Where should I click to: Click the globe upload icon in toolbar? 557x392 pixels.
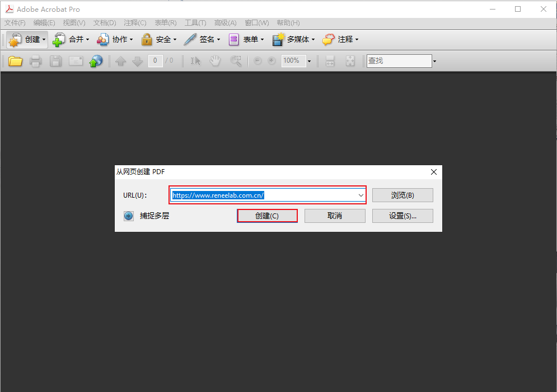tap(96, 61)
